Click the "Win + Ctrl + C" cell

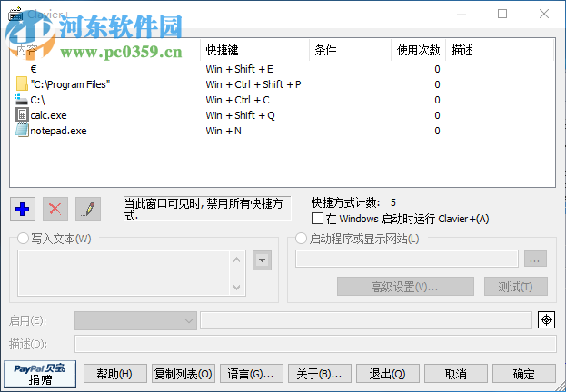(237, 100)
